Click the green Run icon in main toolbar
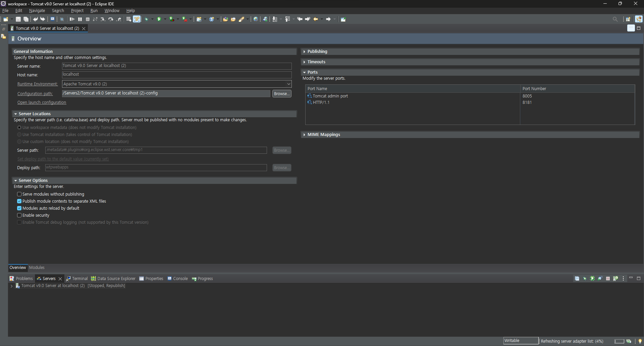644x346 pixels. [159, 19]
